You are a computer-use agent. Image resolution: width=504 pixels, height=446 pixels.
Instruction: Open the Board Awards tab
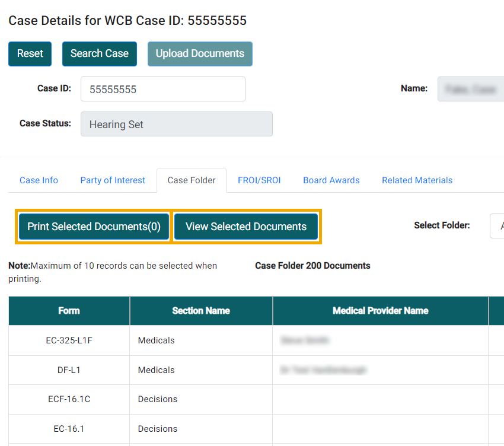click(331, 180)
